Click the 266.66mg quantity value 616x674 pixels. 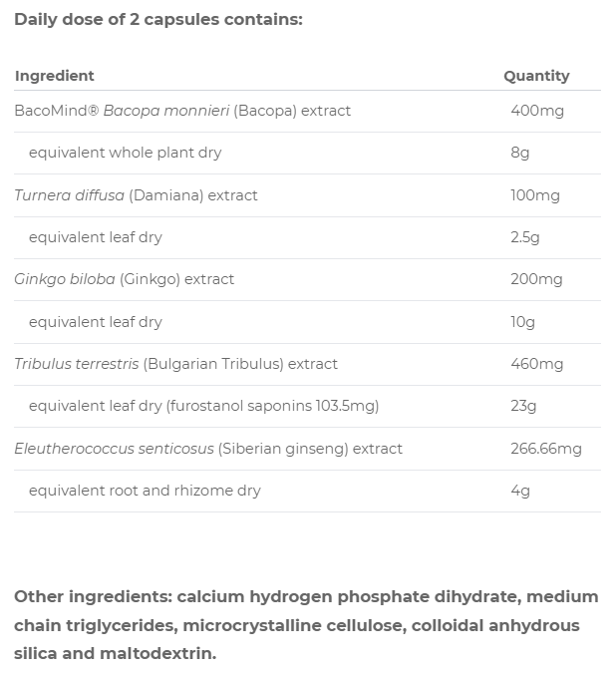(546, 449)
